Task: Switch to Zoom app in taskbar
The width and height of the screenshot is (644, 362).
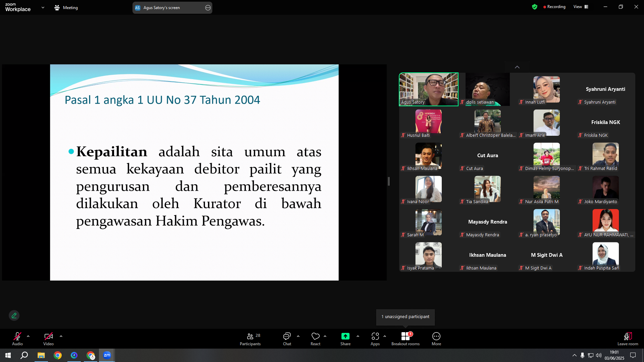Action: pyautogui.click(x=107, y=355)
